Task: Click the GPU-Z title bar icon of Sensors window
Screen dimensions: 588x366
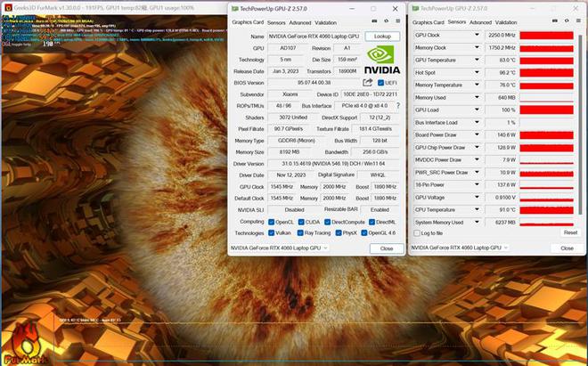Action: click(x=415, y=8)
